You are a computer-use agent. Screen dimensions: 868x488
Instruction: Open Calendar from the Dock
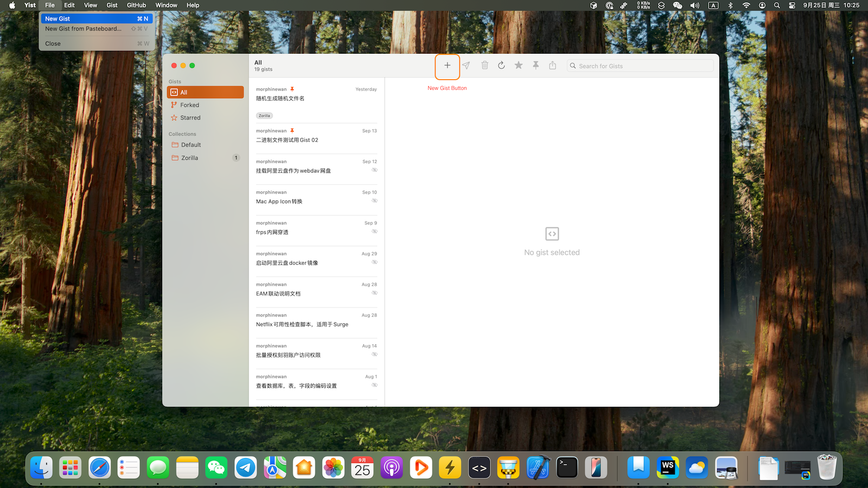click(362, 467)
